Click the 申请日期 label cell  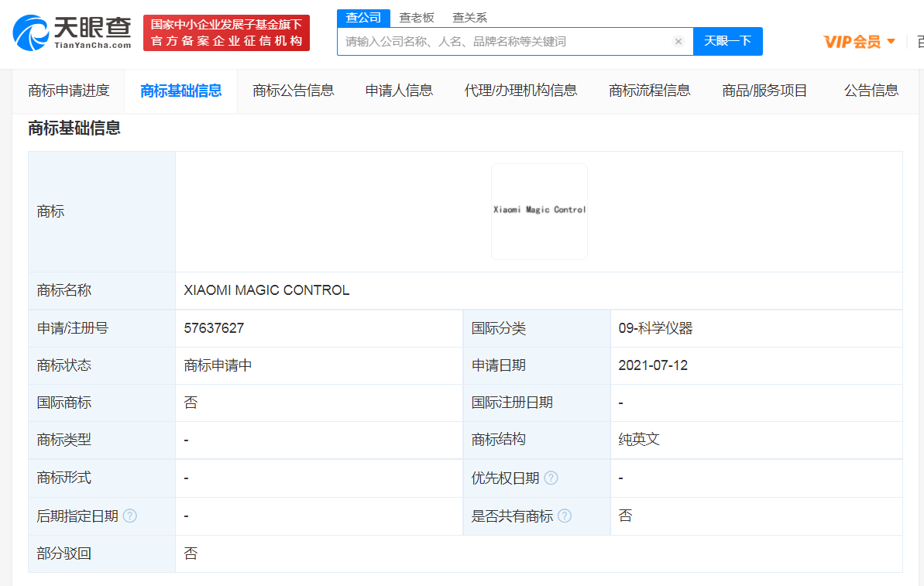537,365
